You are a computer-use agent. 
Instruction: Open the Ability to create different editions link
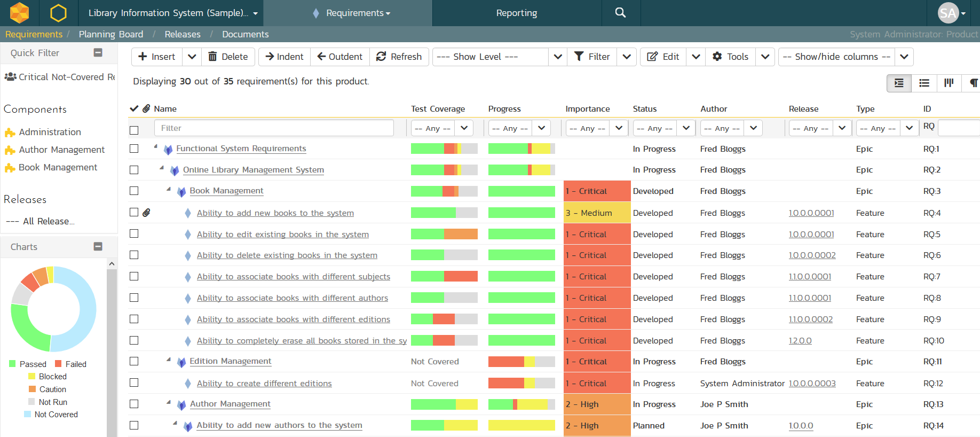(264, 384)
